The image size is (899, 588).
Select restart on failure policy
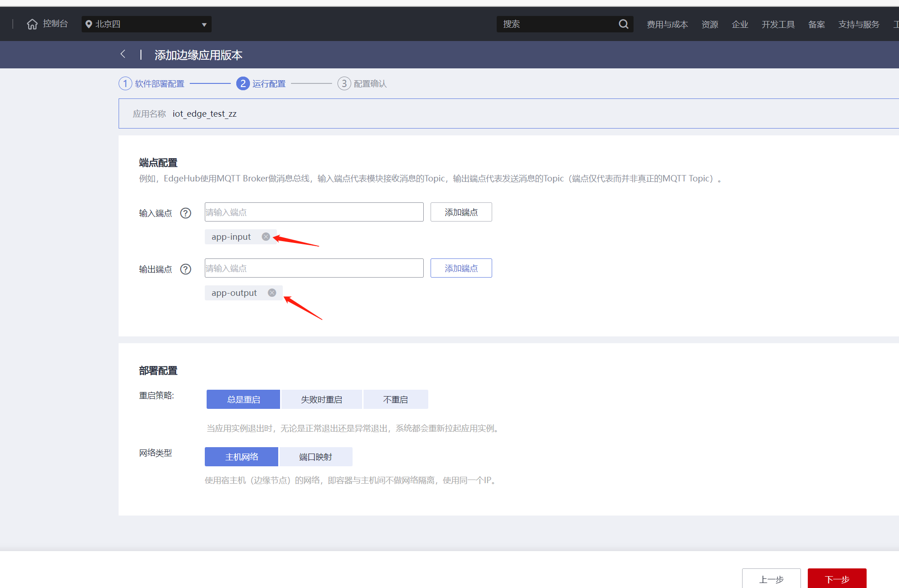point(322,399)
